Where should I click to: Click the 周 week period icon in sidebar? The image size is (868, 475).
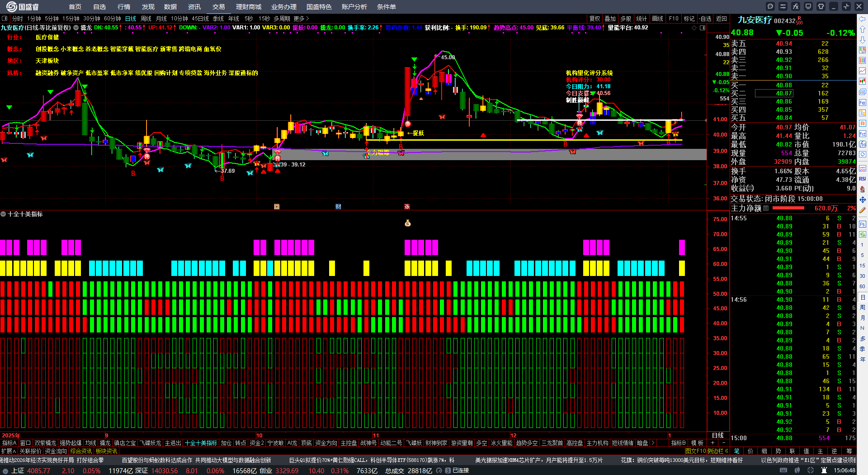tap(863, 308)
